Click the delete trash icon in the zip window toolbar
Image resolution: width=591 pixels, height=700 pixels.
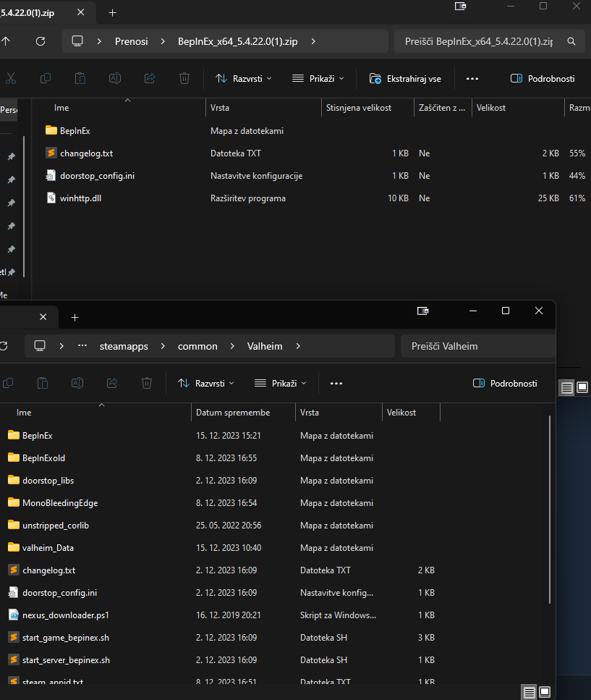pos(184,78)
